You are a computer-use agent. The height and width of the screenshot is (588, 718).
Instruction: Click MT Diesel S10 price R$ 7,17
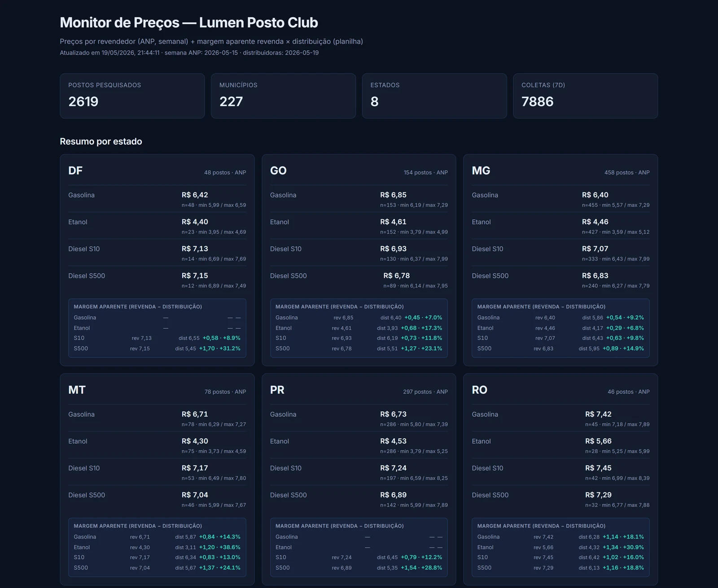(x=195, y=468)
